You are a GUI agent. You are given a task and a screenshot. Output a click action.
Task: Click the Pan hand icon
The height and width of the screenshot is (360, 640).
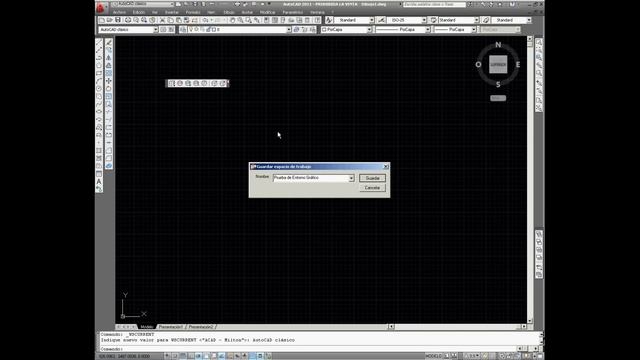[x=233, y=20]
